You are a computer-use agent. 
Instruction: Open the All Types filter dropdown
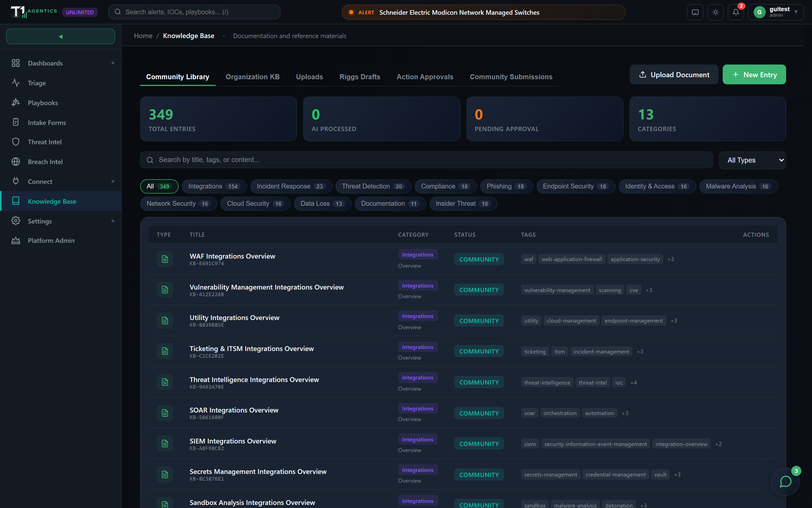click(752, 160)
